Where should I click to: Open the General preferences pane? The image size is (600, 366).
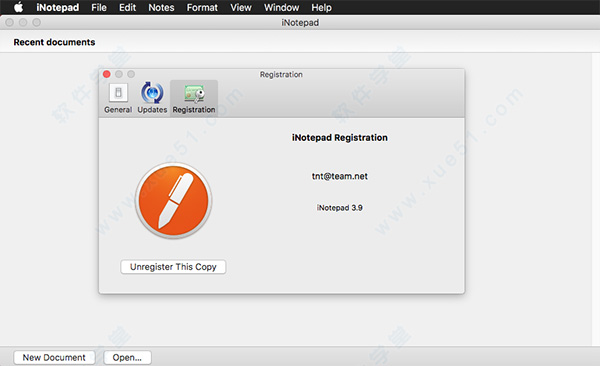[x=118, y=98]
